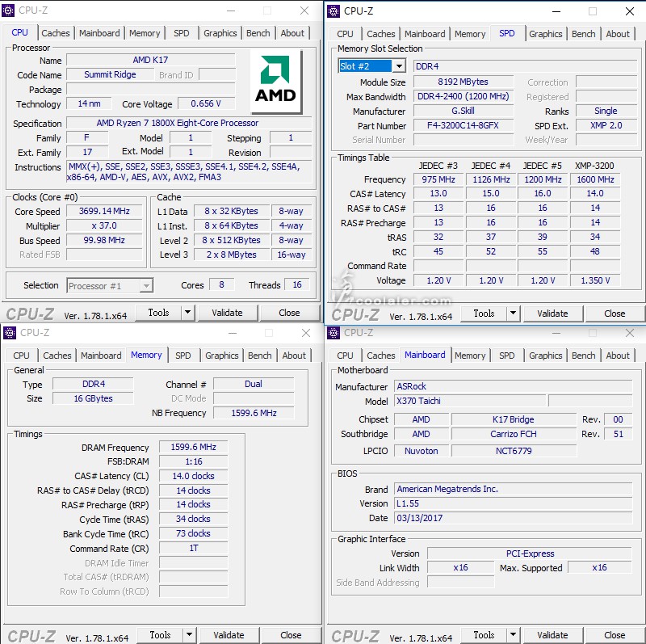Click the XMP 2.0 SPD Ext. value
This screenshot has height=644, width=646.
(606, 125)
